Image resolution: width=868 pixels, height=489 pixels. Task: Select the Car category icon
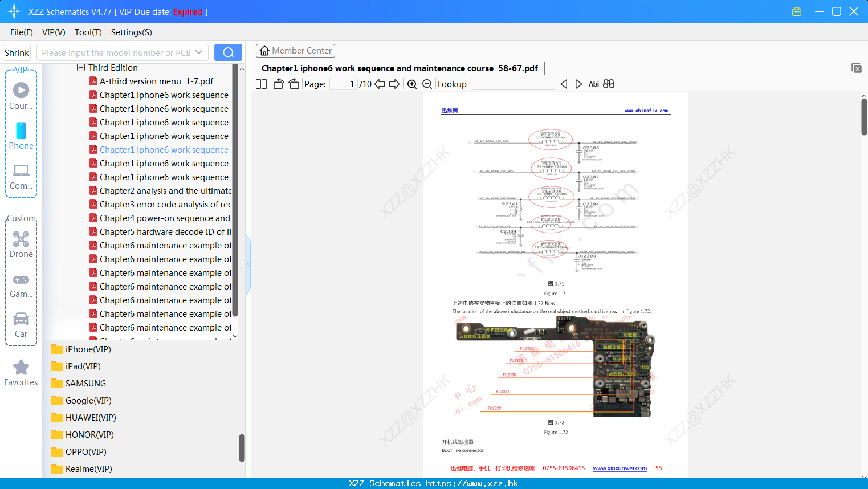pos(21,325)
